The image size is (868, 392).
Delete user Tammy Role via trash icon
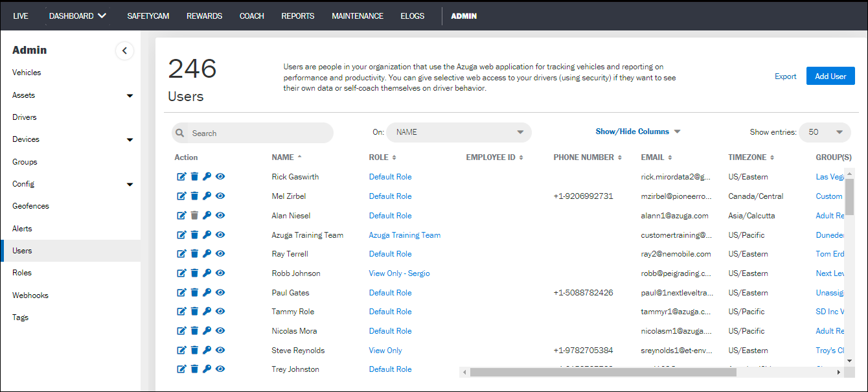click(x=194, y=312)
